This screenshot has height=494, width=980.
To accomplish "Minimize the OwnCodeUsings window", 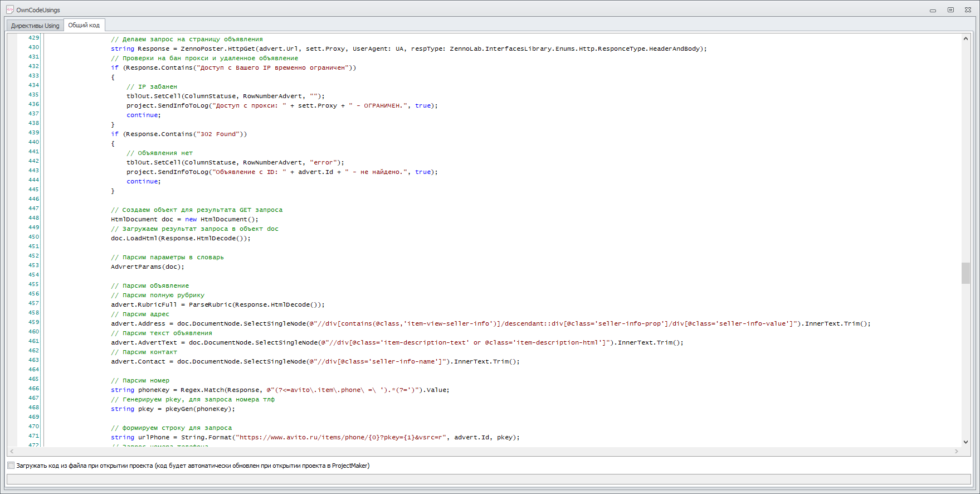I will pos(933,10).
